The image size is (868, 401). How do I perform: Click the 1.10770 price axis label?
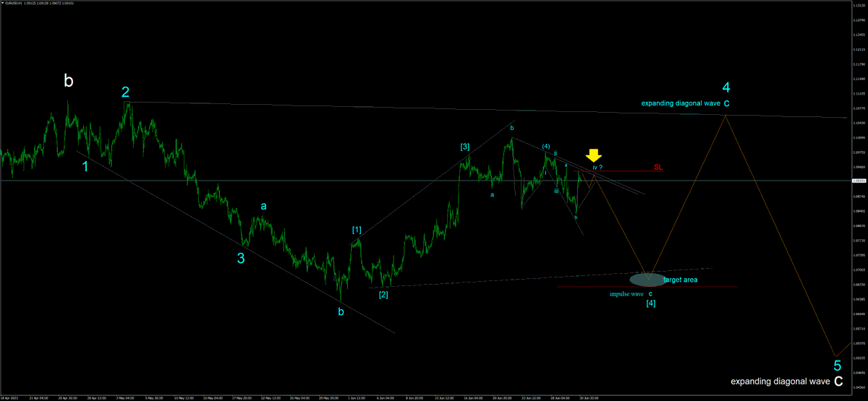pos(858,108)
